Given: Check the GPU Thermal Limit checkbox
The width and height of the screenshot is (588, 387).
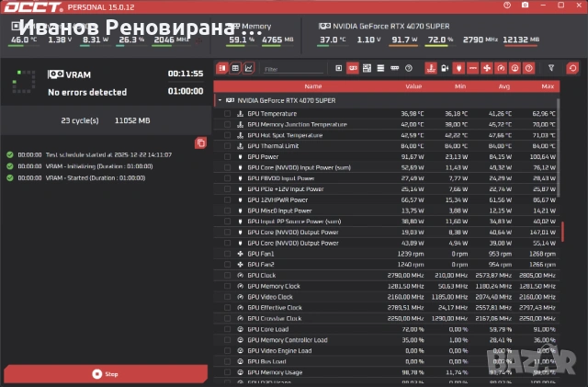Looking at the screenshot, I should click(227, 146).
